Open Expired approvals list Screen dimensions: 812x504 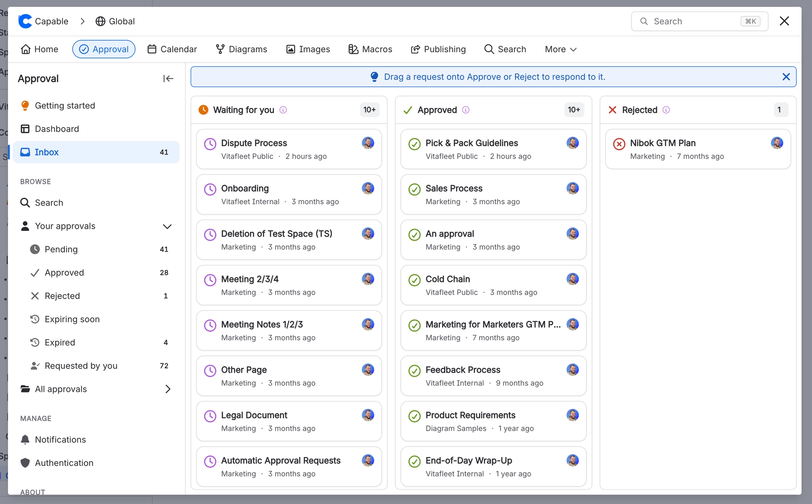point(96,343)
